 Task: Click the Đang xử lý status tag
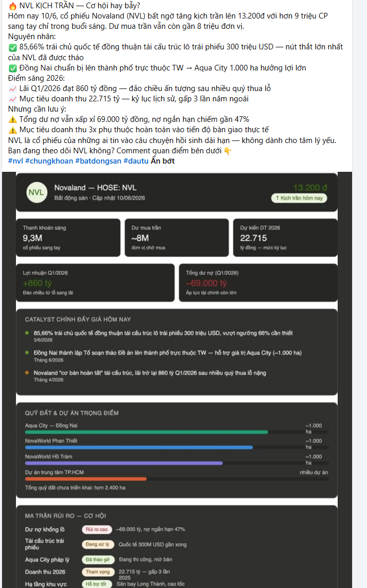coord(98,544)
